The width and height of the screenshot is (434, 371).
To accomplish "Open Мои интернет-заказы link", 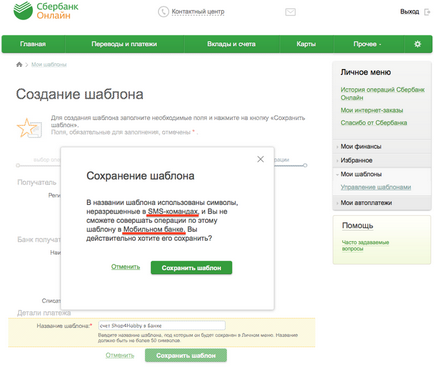I will (372, 110).
